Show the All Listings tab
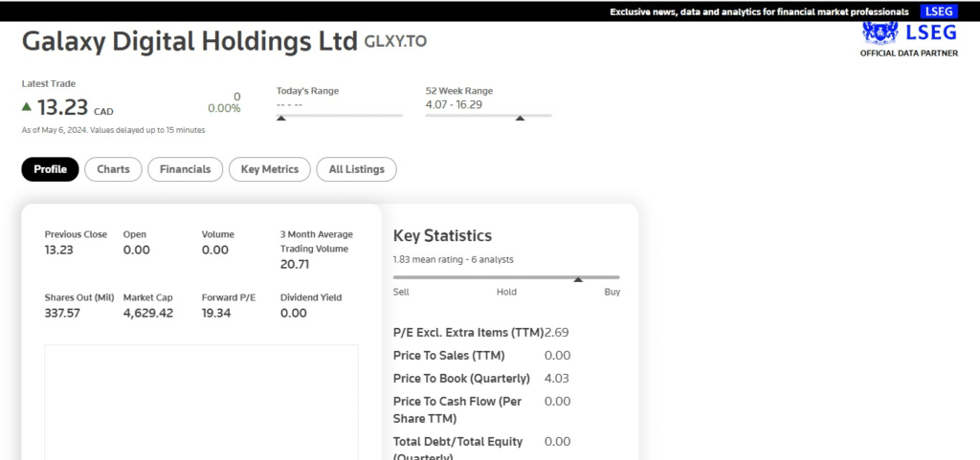Screen dimensions: 980x460 point(356,169)
